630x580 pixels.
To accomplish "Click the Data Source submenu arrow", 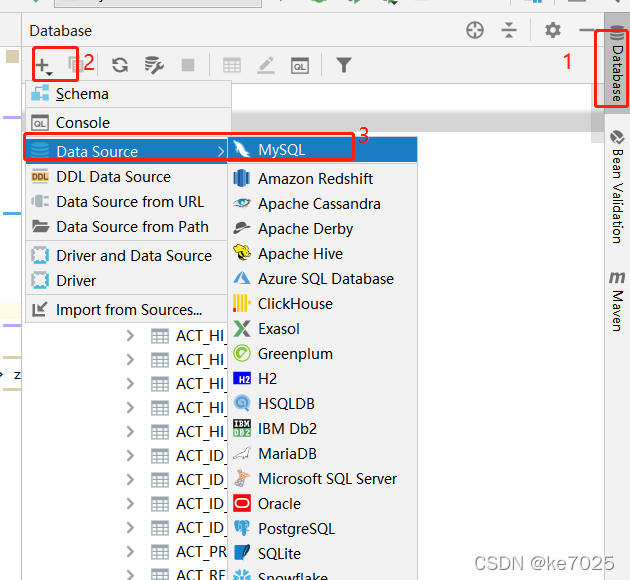I will (x=221, y=151).
